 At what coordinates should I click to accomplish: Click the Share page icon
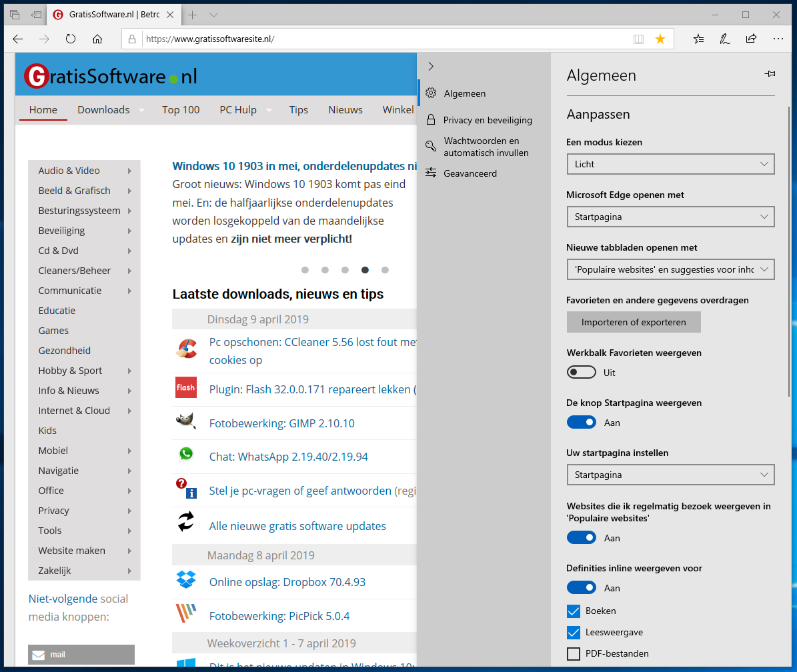751,39
